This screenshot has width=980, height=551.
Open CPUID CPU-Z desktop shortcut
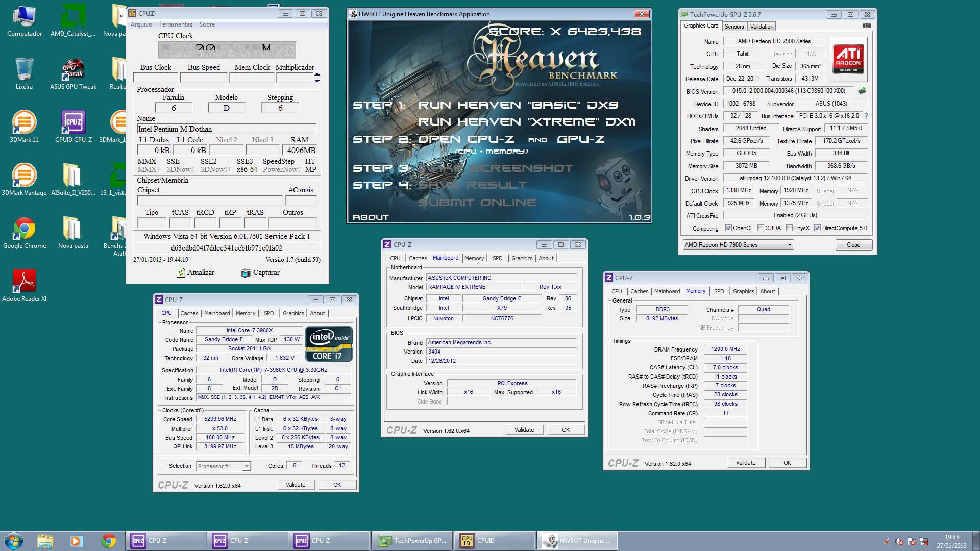73,127
